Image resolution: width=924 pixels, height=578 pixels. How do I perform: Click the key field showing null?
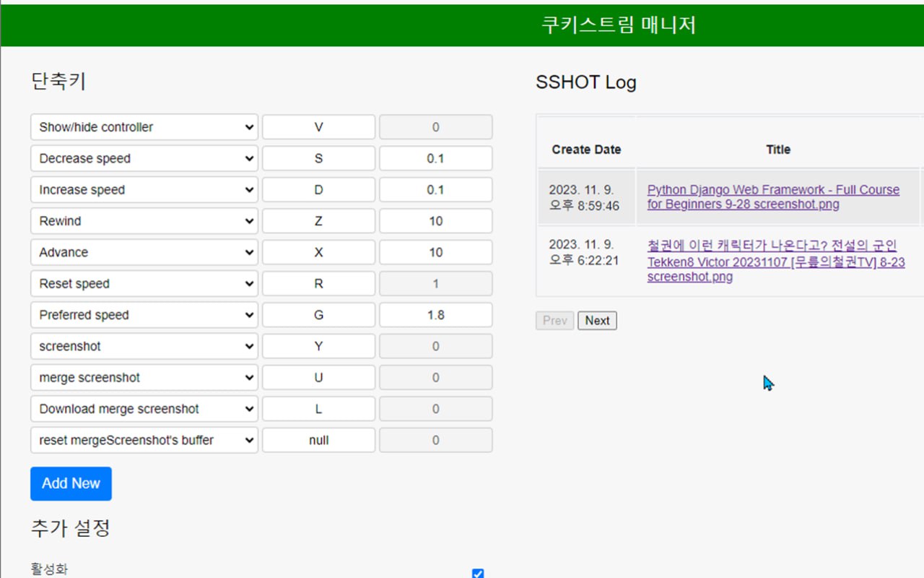click(x=318, y=440)
